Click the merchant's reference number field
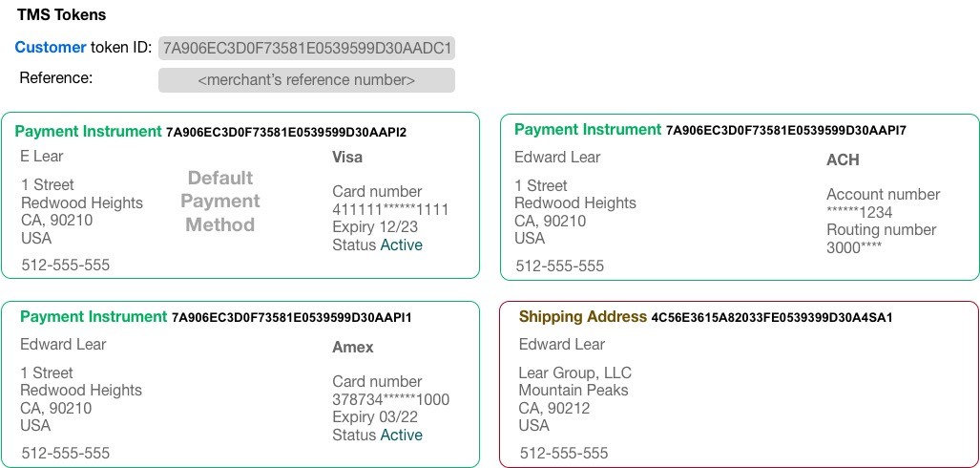This screenshot has width=980, height=468. (306, 80)
